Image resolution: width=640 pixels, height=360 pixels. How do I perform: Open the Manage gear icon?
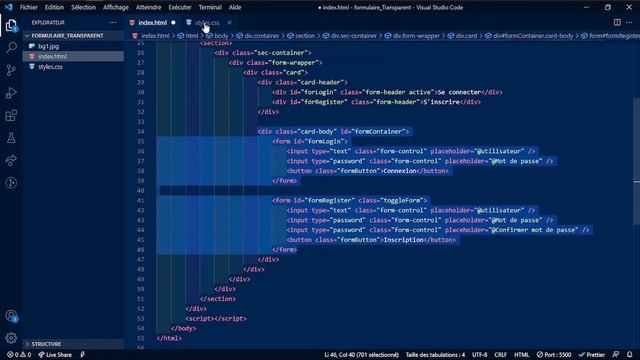(11, 338)
